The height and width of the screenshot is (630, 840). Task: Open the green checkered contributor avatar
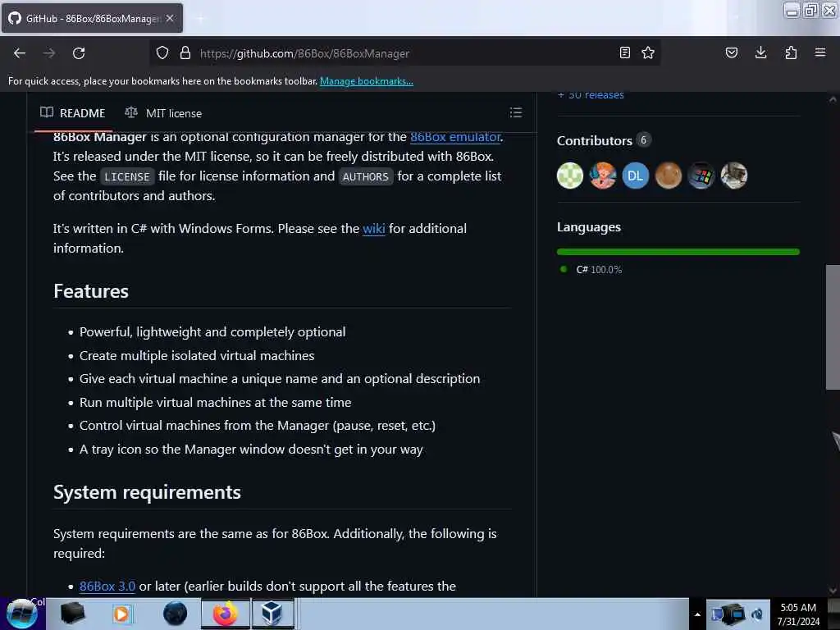(570, 176)
